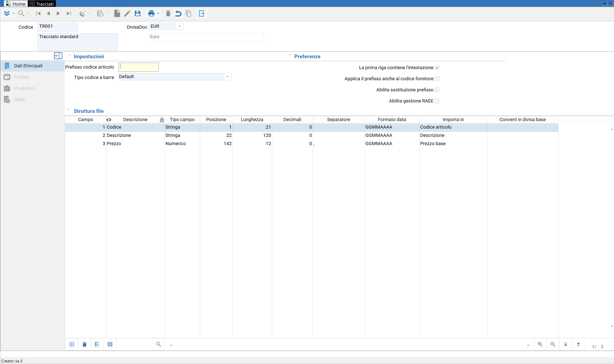This screenshot has width=614, height=364.
Task: Click the Formato data column header
Action: [392, 120]
